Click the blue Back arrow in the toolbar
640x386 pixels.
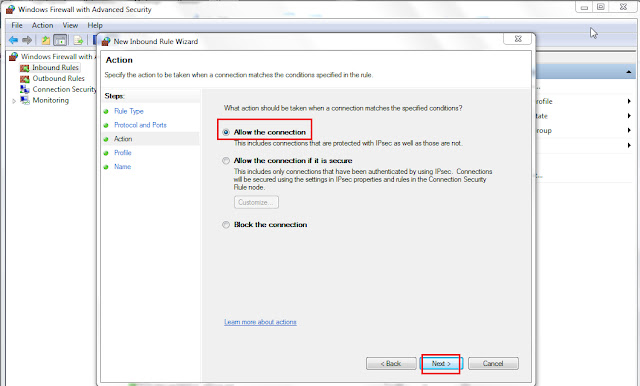(x=13, y=40)
